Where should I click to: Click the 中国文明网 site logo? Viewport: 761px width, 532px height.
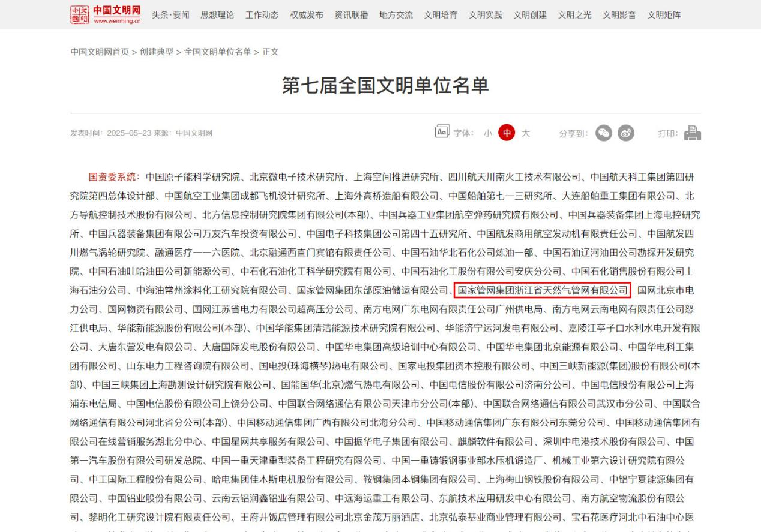click(106, 14)
